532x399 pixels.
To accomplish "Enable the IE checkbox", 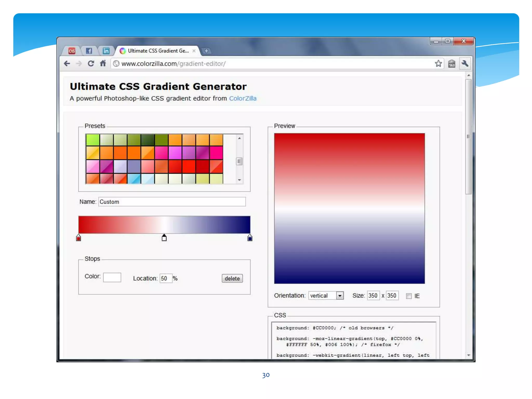I will pyautogui.click(x=409, y=296).
